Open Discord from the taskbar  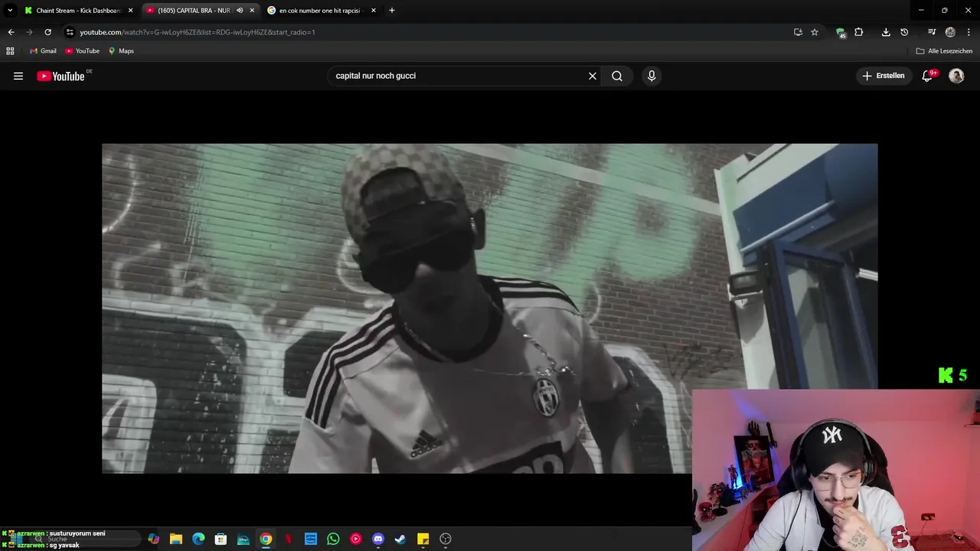click(x=378, y=539)
